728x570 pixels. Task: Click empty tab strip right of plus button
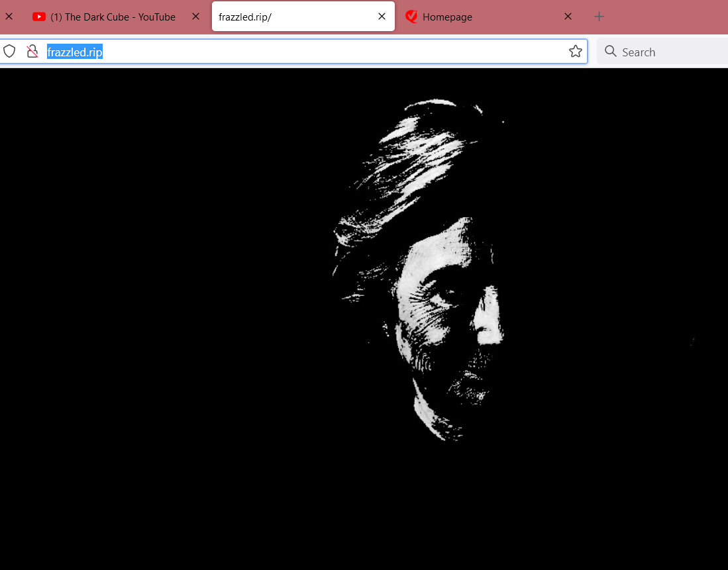pyautogui.click(x=669, y=17)
